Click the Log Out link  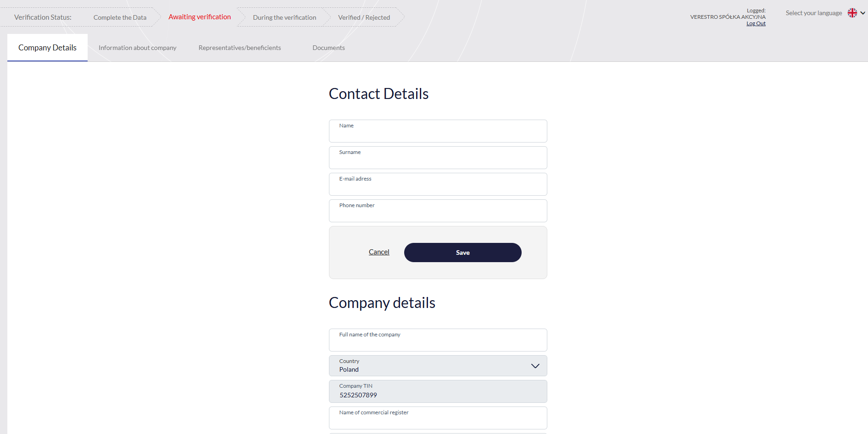[x=756, y=24]
